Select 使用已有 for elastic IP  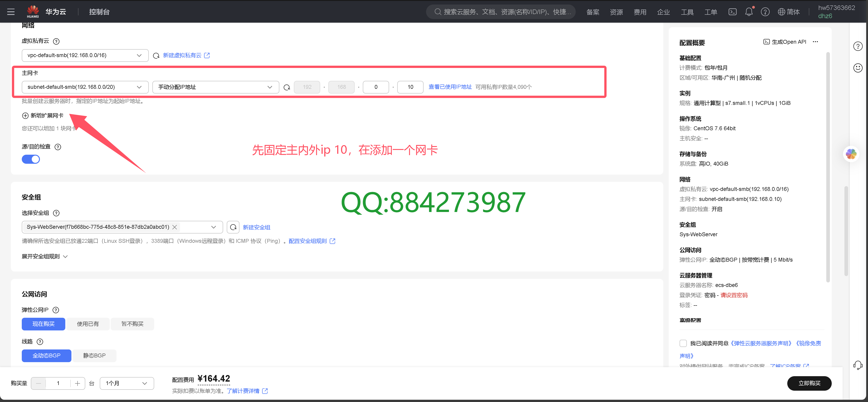pyautogui.click(x=88, y=324)
